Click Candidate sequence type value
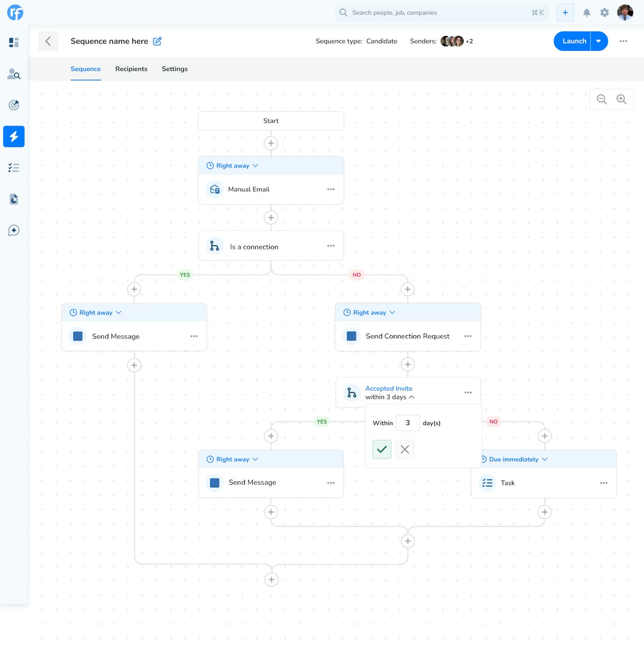This screenshot has width=644, height=649. (382, 41)
